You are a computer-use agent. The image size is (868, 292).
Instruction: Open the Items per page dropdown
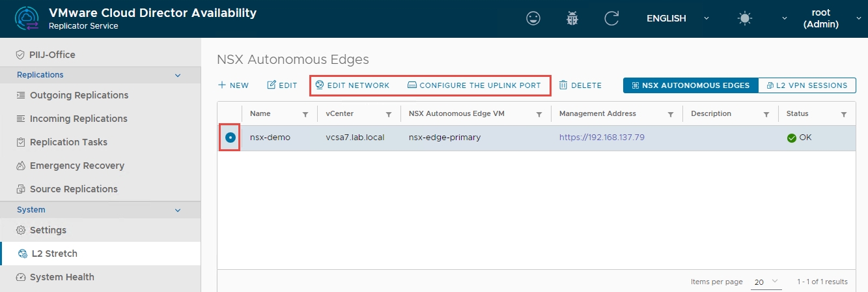point(766,282)
